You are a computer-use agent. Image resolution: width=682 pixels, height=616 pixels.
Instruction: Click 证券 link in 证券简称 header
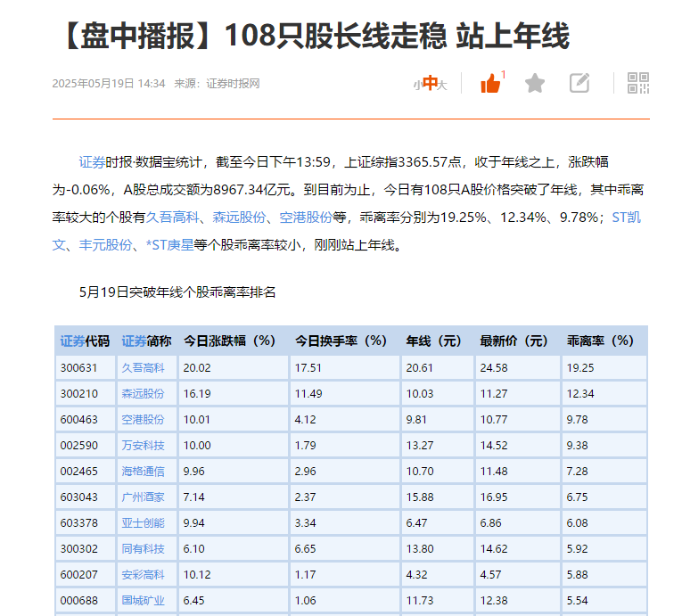pyautogui.click(x=134, y=341)
